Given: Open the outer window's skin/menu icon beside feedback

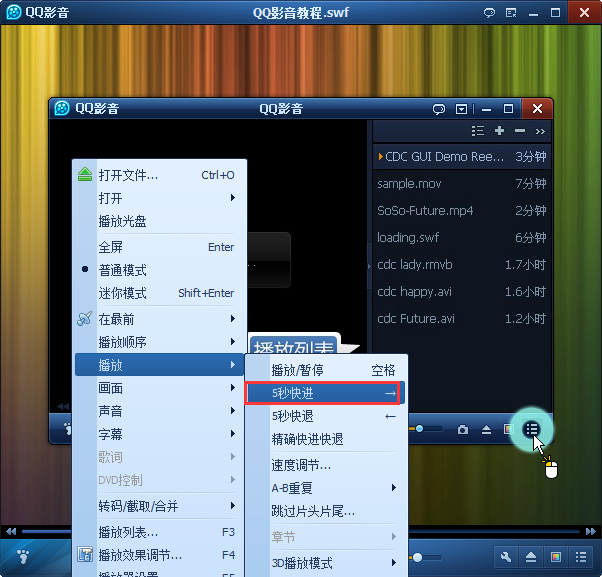Looking at the screenshot, I should tap(511, 13).
